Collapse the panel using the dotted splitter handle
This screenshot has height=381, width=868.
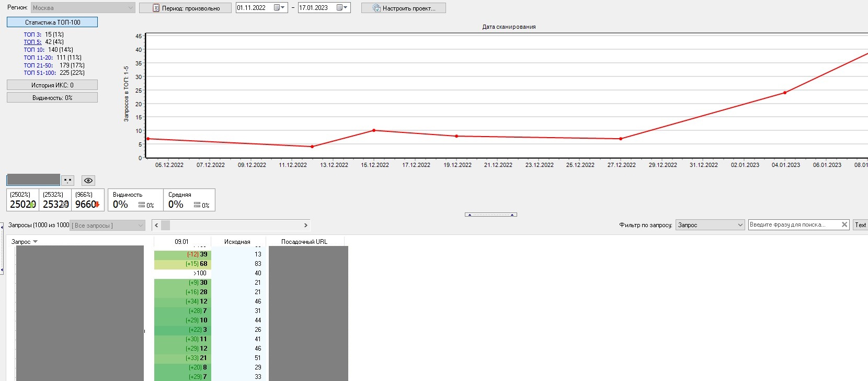coord(491,215)
